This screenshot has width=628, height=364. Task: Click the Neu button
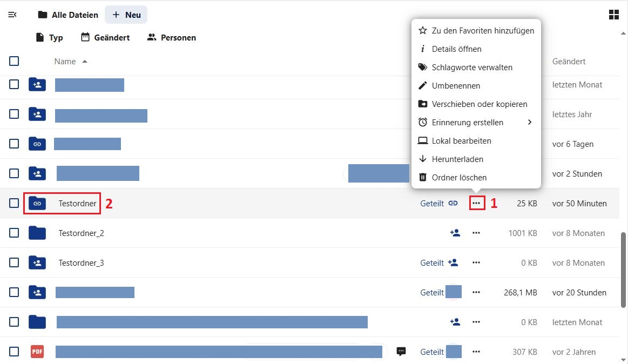click(x=126, y=15)
